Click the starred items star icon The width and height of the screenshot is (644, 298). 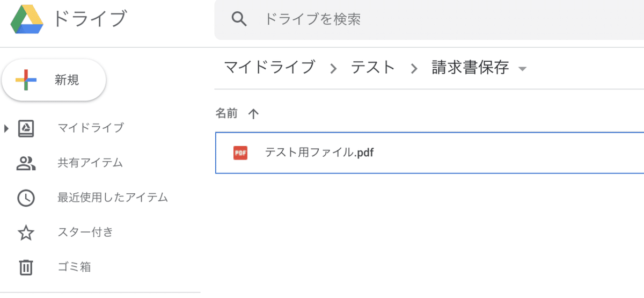click(26, 232)
